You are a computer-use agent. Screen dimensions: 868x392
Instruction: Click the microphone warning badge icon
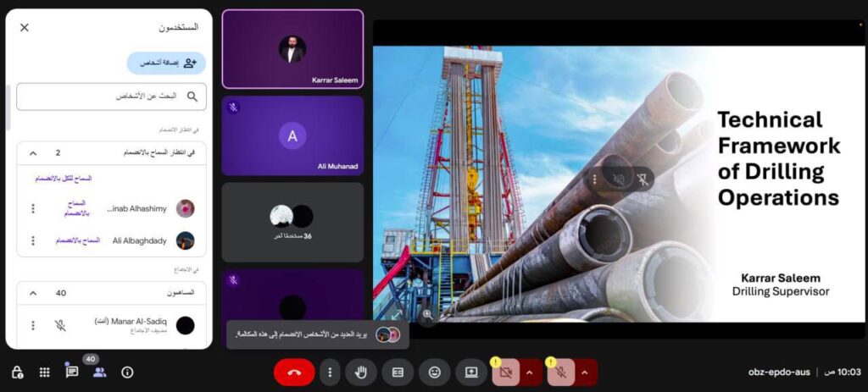tap(551, 362)
